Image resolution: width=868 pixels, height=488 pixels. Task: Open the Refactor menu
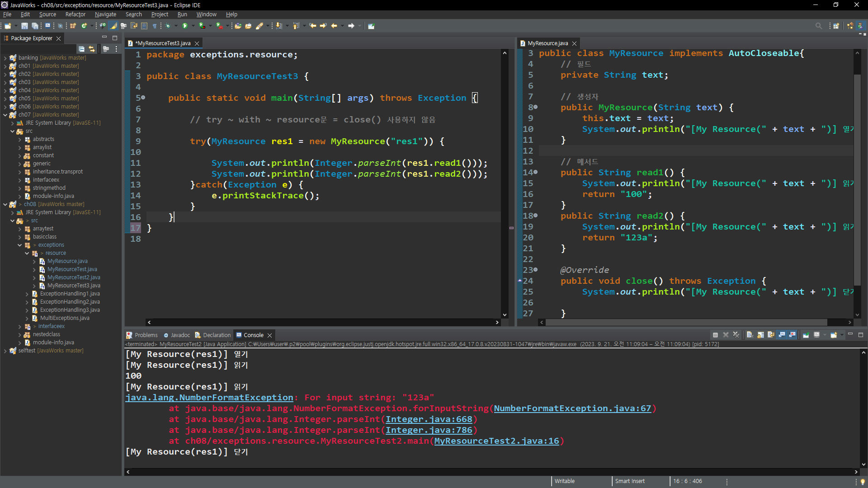click(x=75, y=14)
